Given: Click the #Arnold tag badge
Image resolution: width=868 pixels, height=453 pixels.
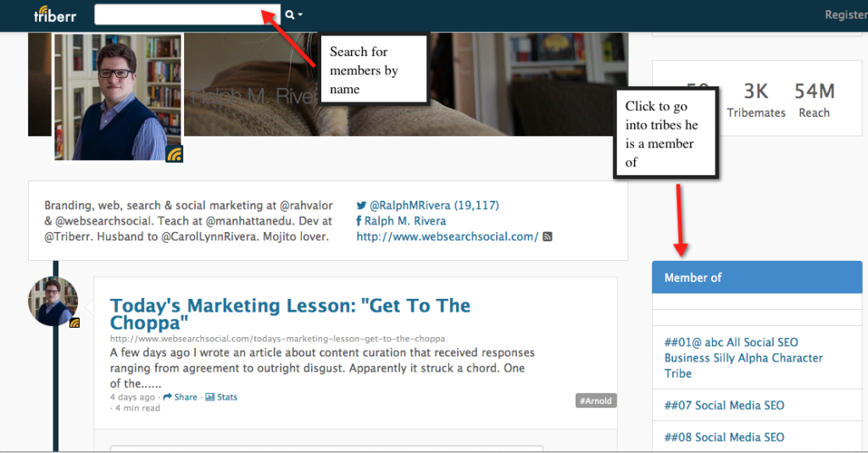Looking at the screenshot, I should point(596,401).
